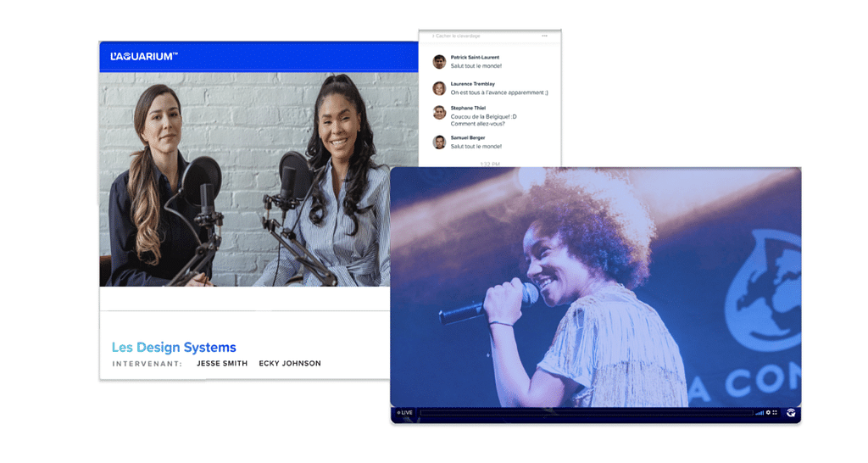The width and height of the screenshot is (868, 463).
Task: Select speaker Jesse Smith
Action: pos(222,364)
